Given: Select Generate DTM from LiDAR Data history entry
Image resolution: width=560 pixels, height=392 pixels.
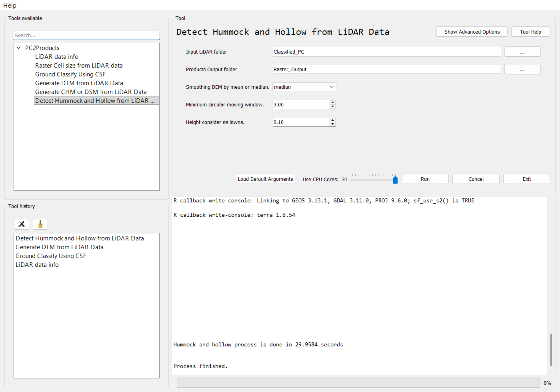Looking at the screenshot, I should (60, 247).
